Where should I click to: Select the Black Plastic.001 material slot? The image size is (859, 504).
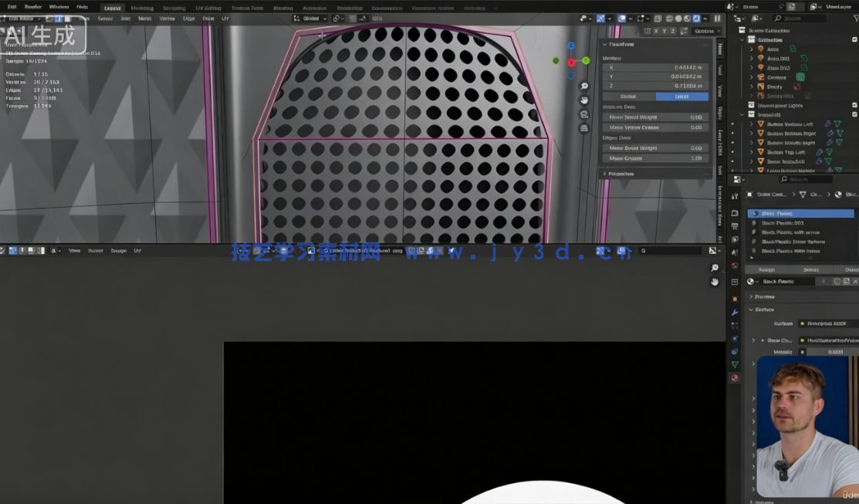pos(782,223)
